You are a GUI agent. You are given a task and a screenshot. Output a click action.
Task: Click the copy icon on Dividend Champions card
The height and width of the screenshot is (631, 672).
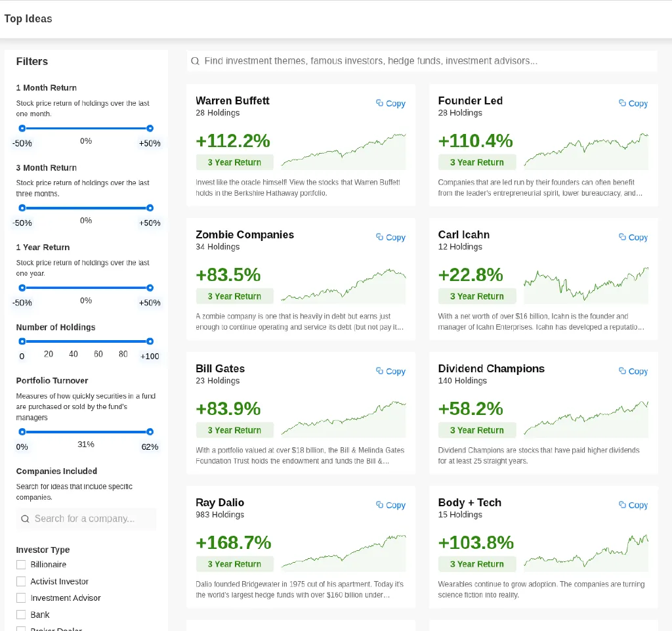[622, 371]
